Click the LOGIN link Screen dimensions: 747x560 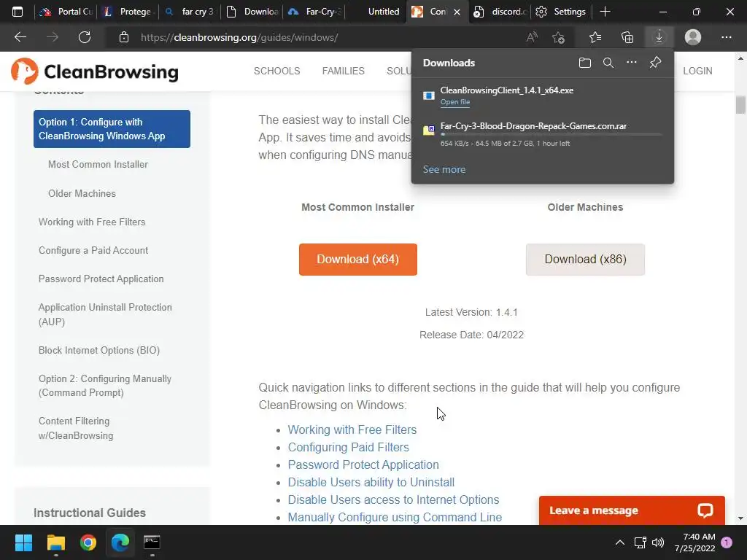tap(697, 71)
